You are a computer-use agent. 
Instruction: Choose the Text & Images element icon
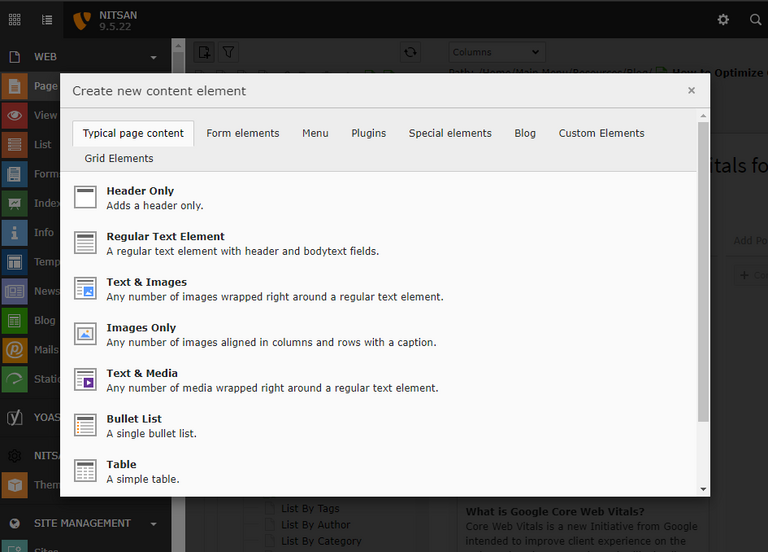click(85, 288)
